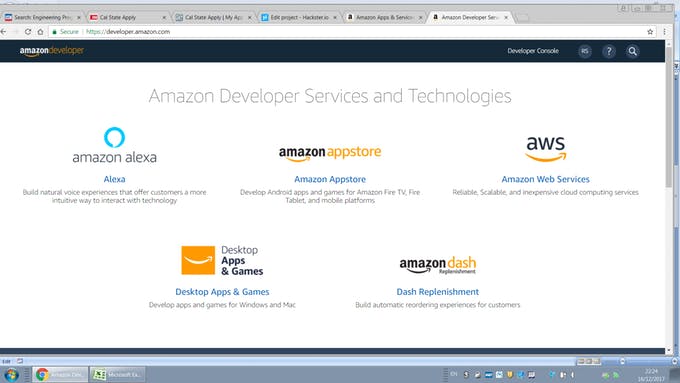Open the Dash Replenishment link
Screen dimensions: 680x383
(x=438, y=292)
